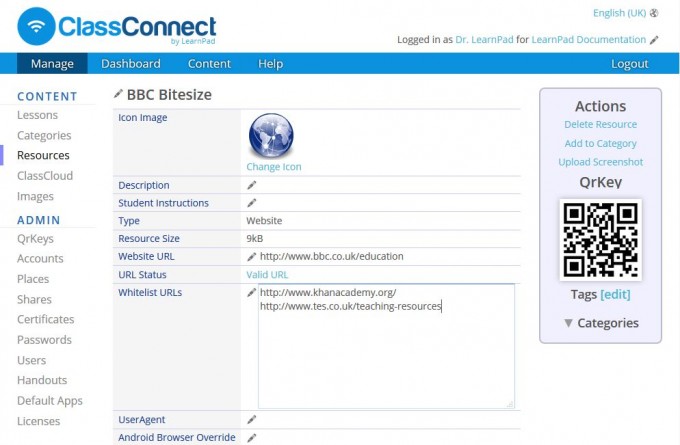Click pencil icon next to Website URL
Image resolution: width=680 pixels, height=445 pixels.
tap(252, 257)
